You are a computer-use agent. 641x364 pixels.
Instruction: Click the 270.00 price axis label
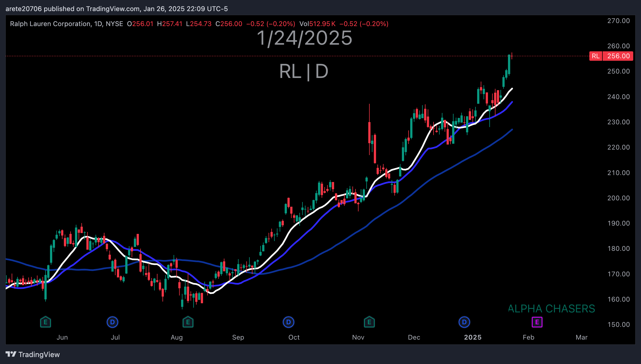619,21
